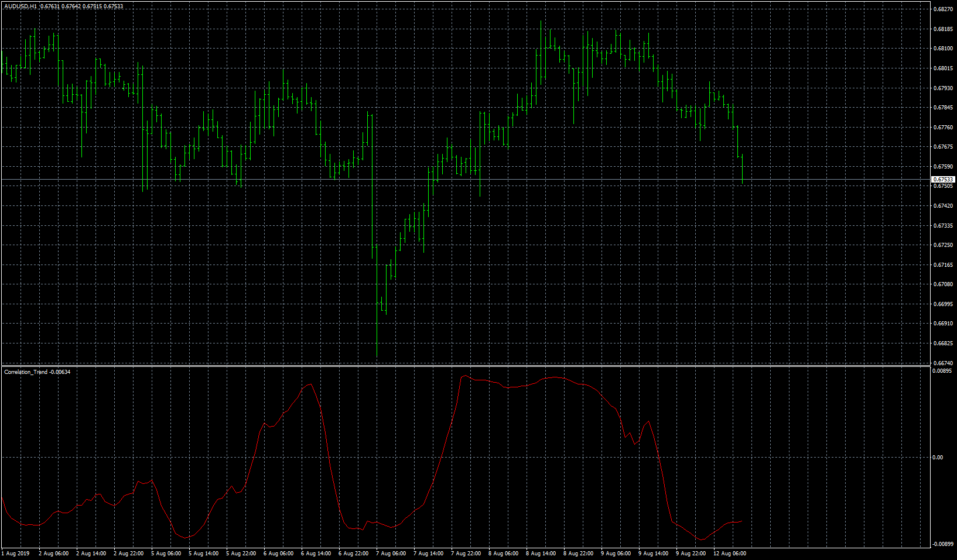The image size is (957, 560).
Task: Click the 0.67845 price axis label
Action: click(x=943, y=108)
